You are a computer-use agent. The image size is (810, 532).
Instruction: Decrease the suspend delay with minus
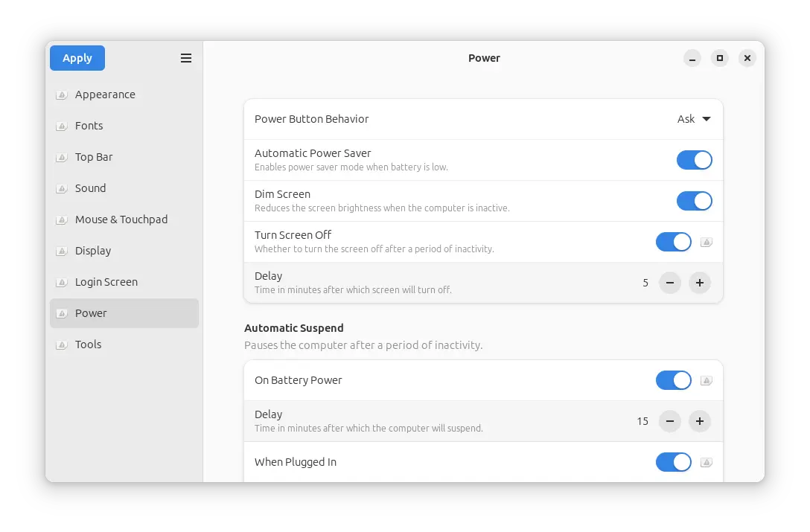669,421
